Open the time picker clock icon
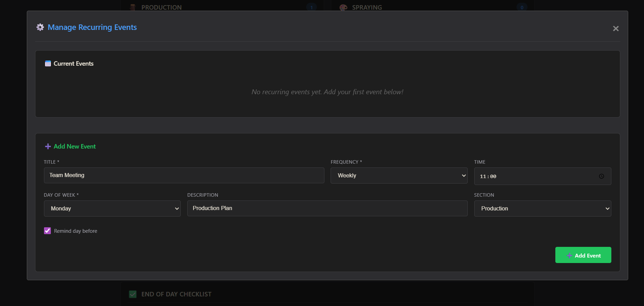644x306 pixels. pos(601,176)
